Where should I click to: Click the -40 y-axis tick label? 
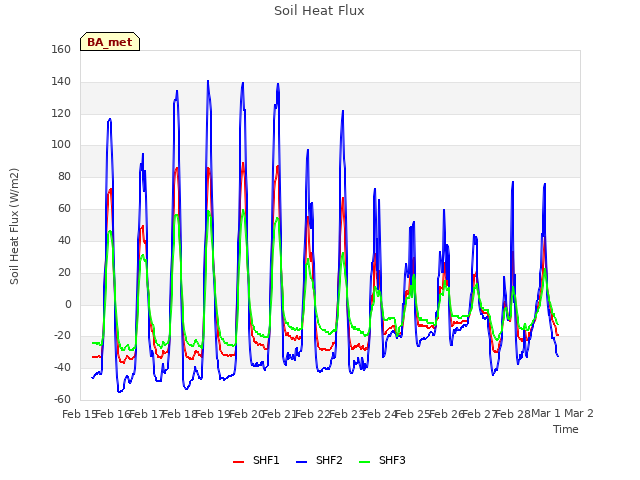(x=62, y=367)
